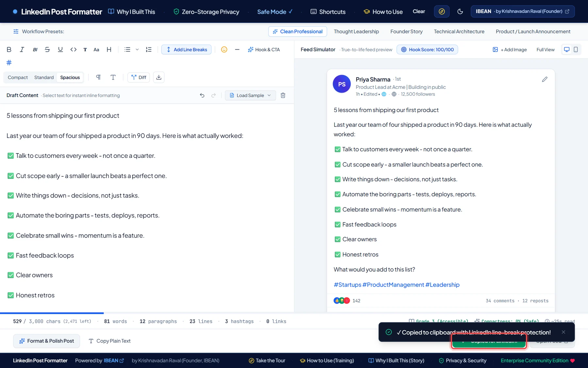Dismiss the copied-to-clipboard toast
This screenshot has width=588, height=368.
tap(563, 332)
